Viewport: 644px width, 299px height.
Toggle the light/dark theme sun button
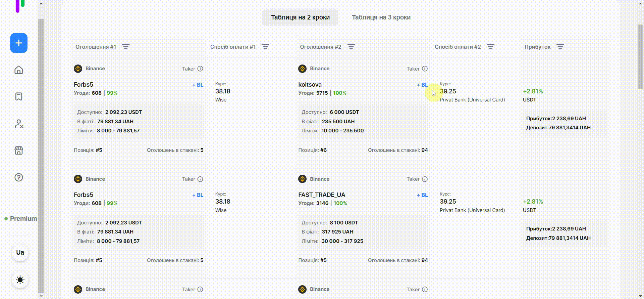tap(20, 280)
